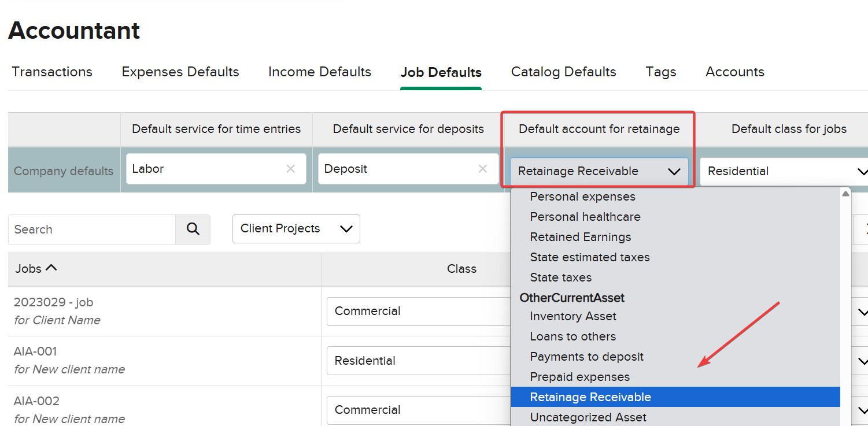Open the Catalog Defaults tab
The image size is (868, 426).
click(x=563, y=72)
